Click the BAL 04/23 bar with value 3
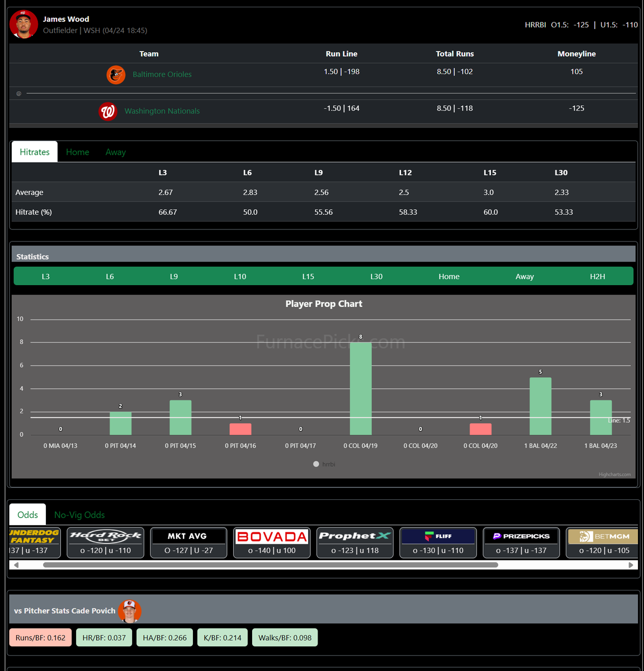644x671 pixels. pyautogui.click(x=601, y=417)
